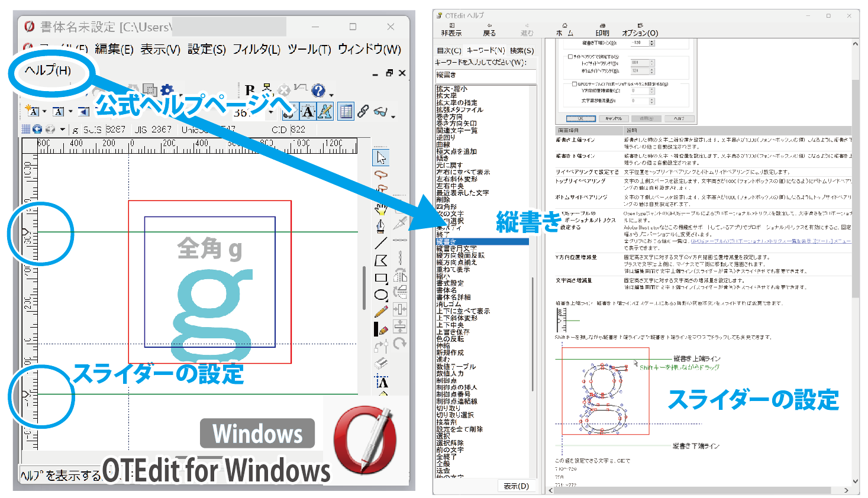
Task: Select the ellipse tool
Action: tap(380, 294)
